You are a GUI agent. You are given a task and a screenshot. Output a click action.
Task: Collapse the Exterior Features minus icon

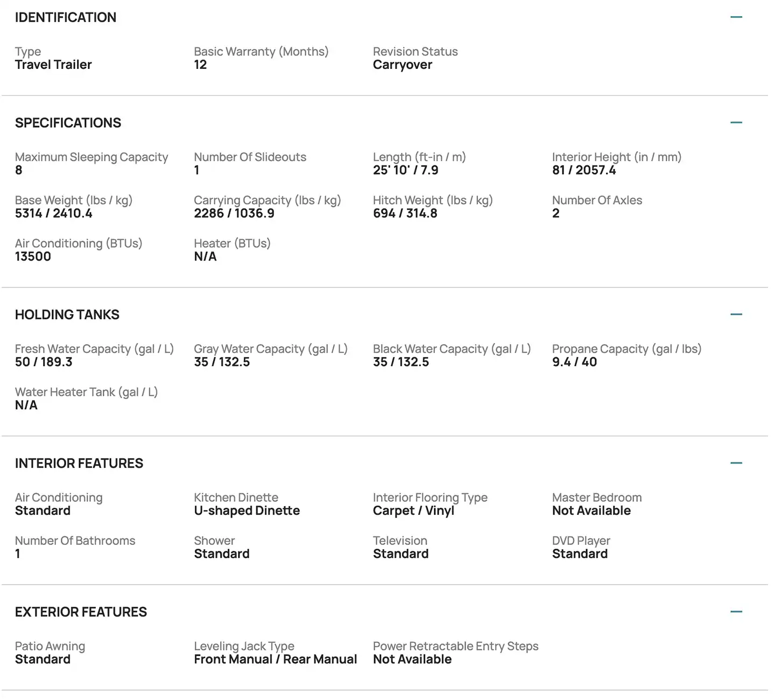pos(736,612)
